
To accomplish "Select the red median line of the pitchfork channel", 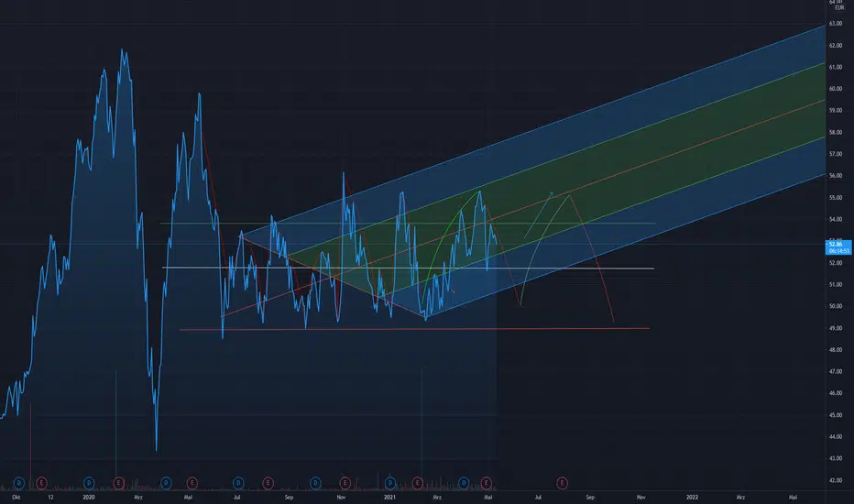I will click(523, 208).
